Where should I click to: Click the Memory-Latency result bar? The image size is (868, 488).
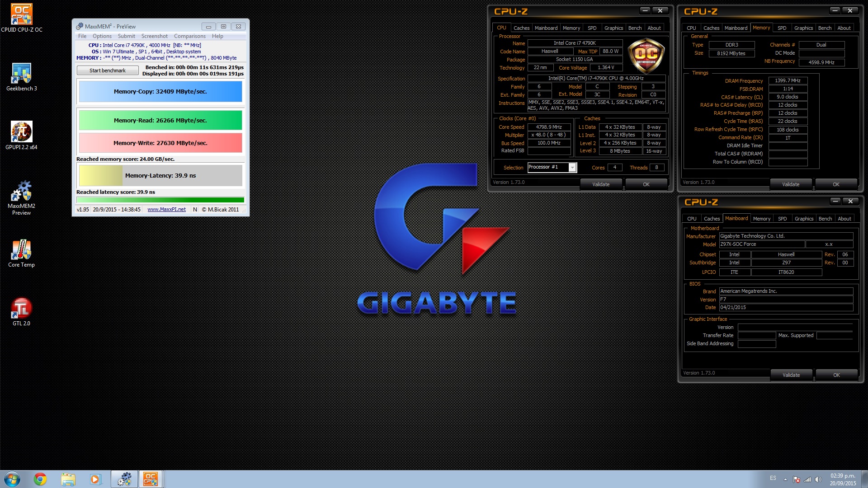pyautogui.click(x=160, y=175)
